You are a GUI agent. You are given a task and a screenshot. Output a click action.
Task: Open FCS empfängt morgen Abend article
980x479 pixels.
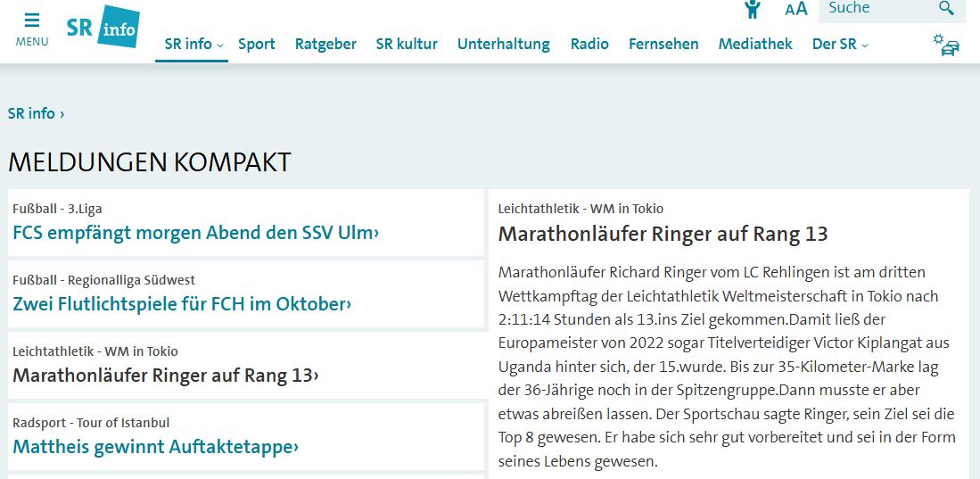coord(195,233)
